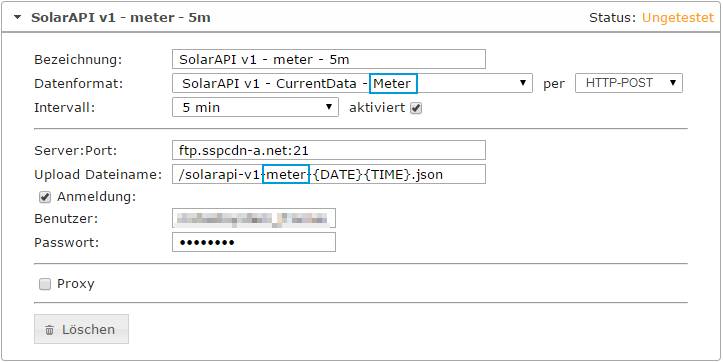Viewport: 723px width, 362px height.
Task: Focus the Passwort field
Action: pos(254,242)
